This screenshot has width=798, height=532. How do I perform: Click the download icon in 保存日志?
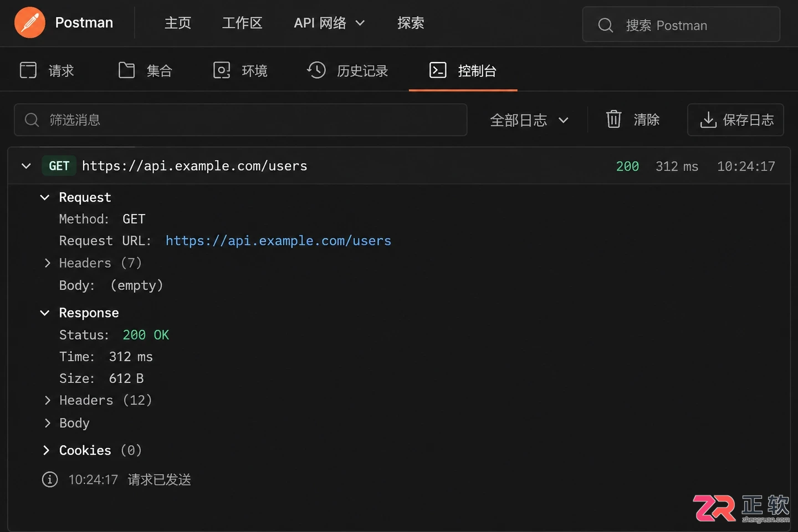tap(708, 120)
